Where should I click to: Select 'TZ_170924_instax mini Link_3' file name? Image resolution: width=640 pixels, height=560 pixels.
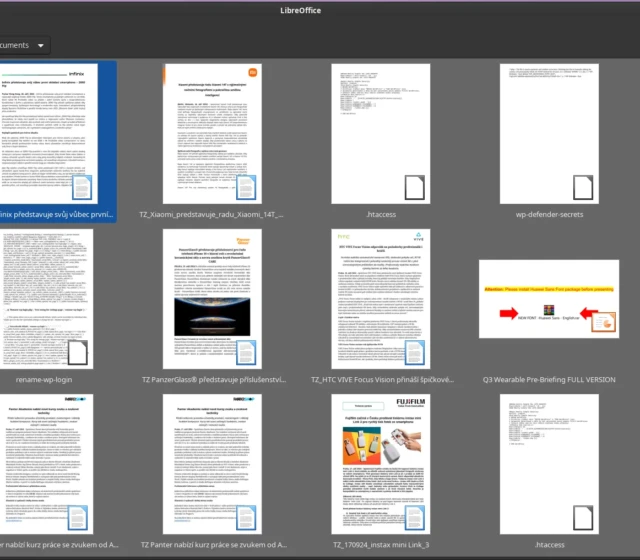pyautogui.click(x=381, y=545)
